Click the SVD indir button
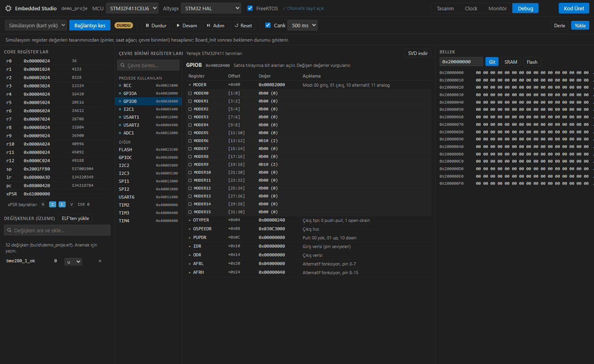This screenshot has height=364, width=594. point(418,53)
